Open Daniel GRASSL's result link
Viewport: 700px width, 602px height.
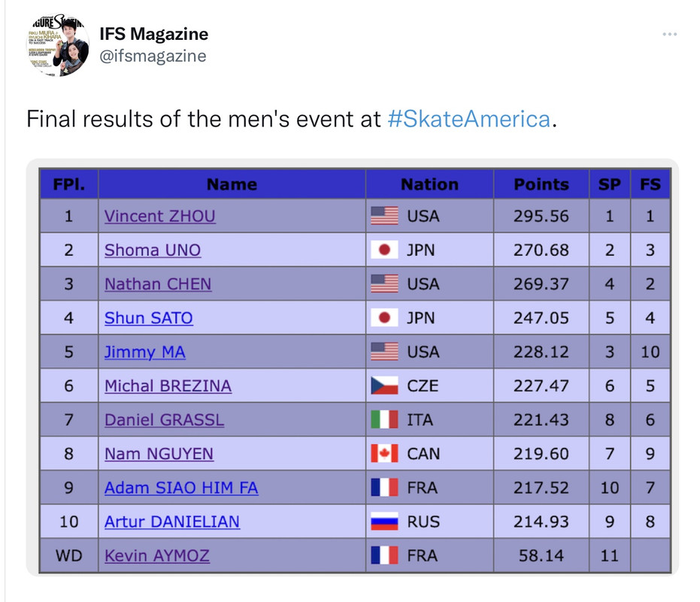(164, 420)
